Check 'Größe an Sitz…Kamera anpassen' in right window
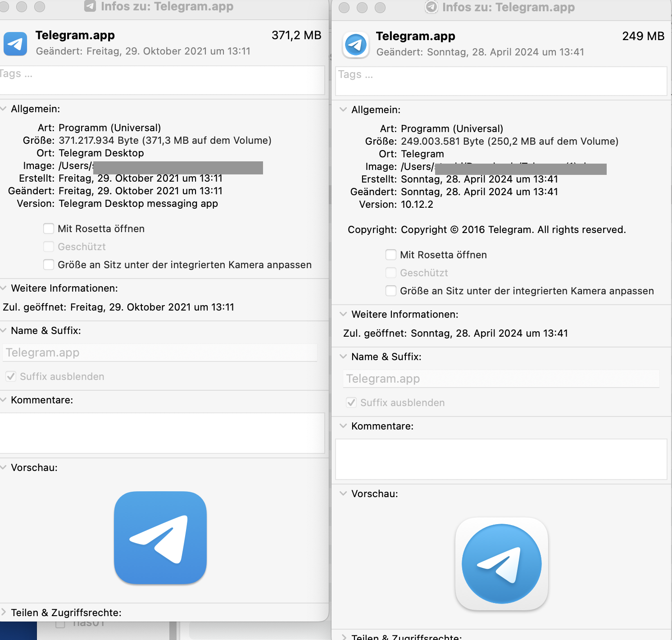 (391, 291)
